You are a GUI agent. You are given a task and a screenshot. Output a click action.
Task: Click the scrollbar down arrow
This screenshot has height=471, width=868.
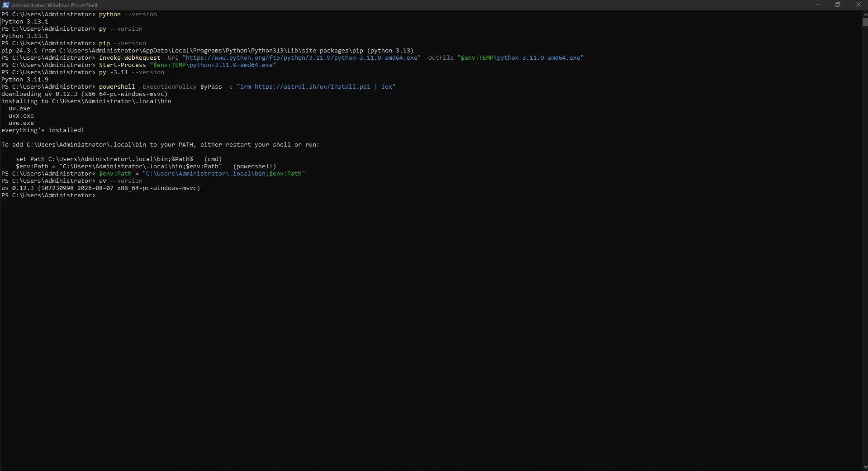coord(865,467)
